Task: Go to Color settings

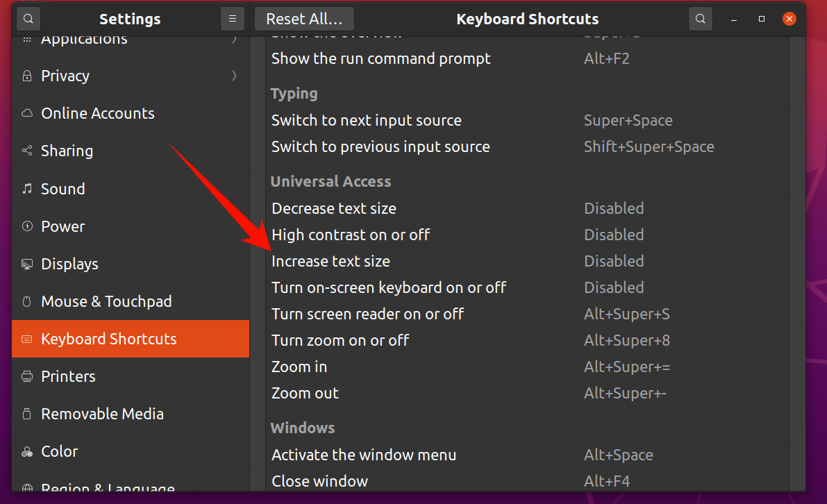Action: (131, 452)
